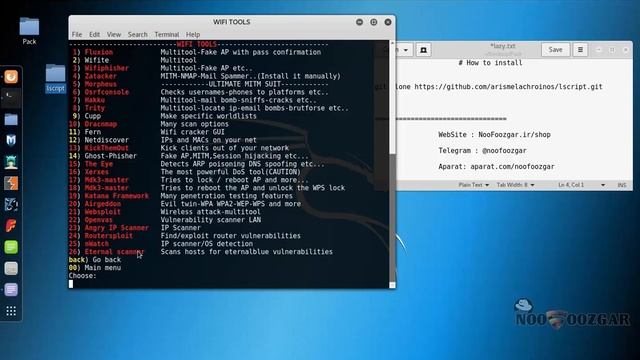This screenshot has width=640, height=360.
Task: Open Firefox from the dock
Action: [x=11, y=76]
